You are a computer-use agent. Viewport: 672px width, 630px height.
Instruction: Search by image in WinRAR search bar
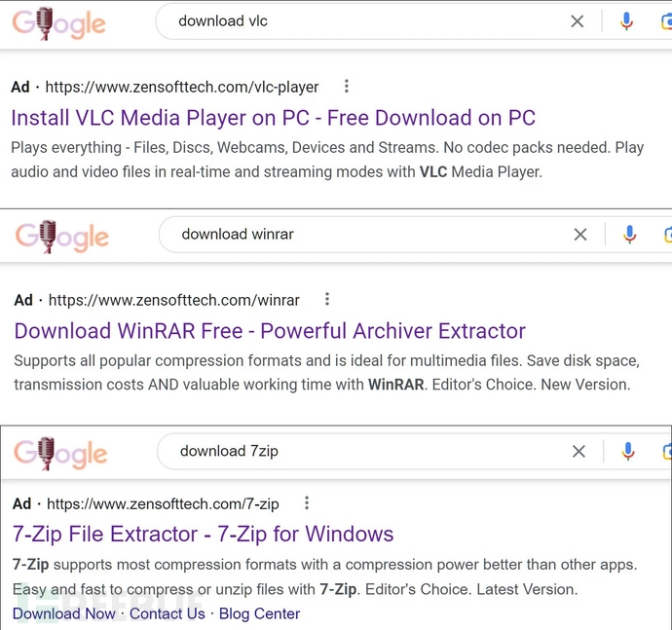click(667, 234)
